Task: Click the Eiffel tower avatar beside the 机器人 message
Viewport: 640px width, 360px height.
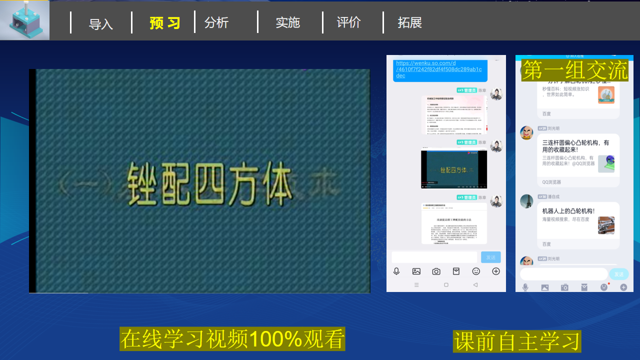Action: [527, 201]
